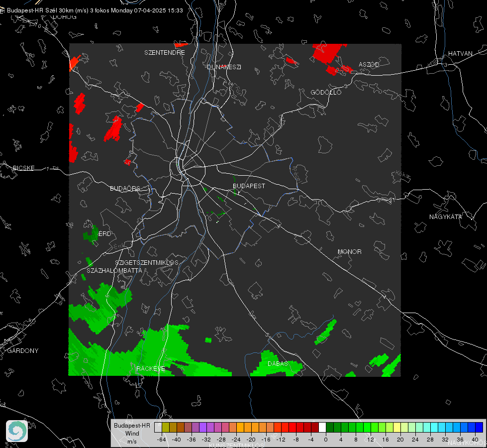Click the GÁRDONY city label

pos(23,351)
